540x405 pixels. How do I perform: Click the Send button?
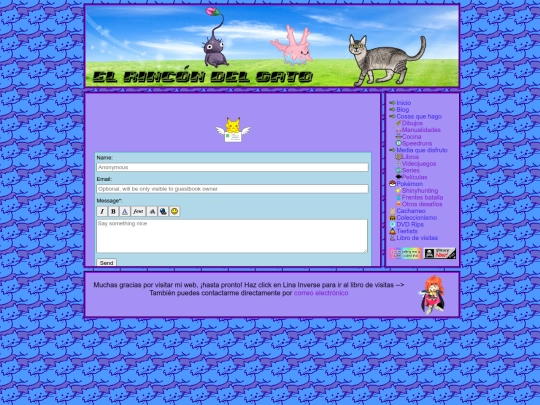106,262
